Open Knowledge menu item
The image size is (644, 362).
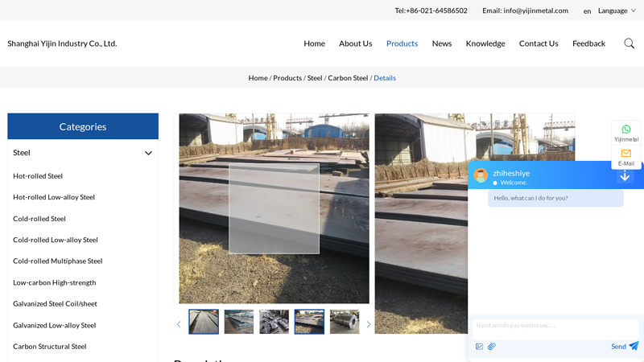click(485, 43)
